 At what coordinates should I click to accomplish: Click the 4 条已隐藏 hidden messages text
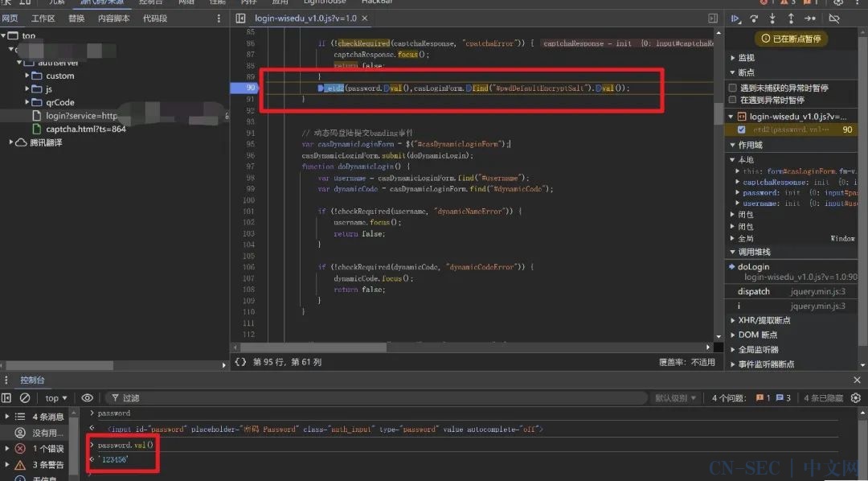pyautogui.click(x=823, y=398)
